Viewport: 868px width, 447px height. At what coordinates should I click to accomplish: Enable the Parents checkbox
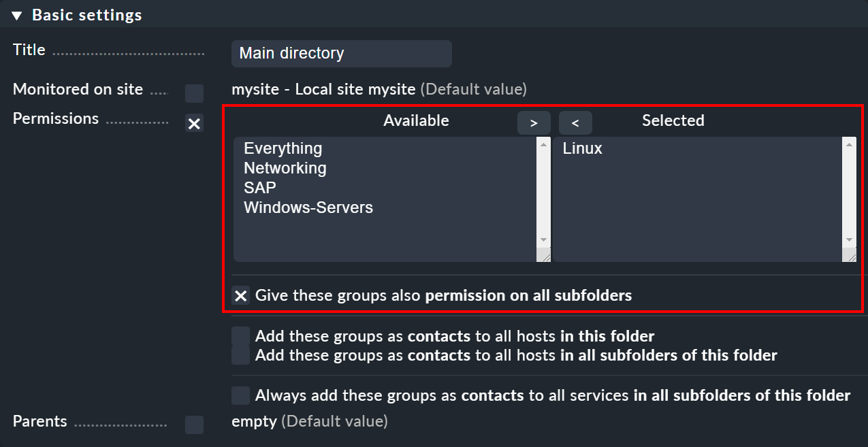(x=195, y=425)
